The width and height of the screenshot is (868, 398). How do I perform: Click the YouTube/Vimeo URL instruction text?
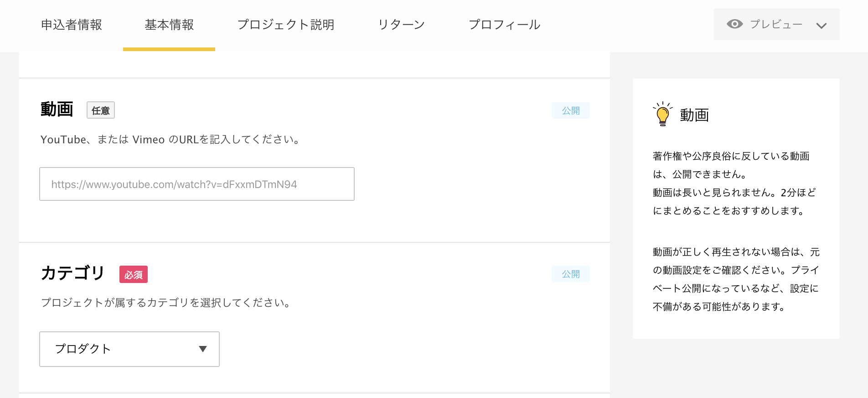(171, 140)
